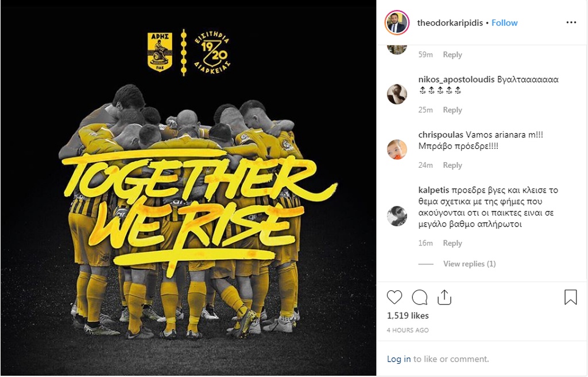Click kalpetis profile avatar

pyautogui.click(x=397, y=216)
